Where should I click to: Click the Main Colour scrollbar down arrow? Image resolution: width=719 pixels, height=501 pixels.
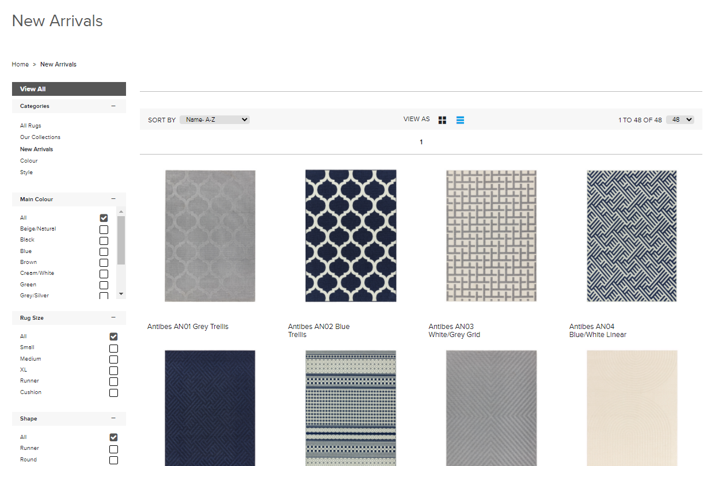tap(121, 294)
